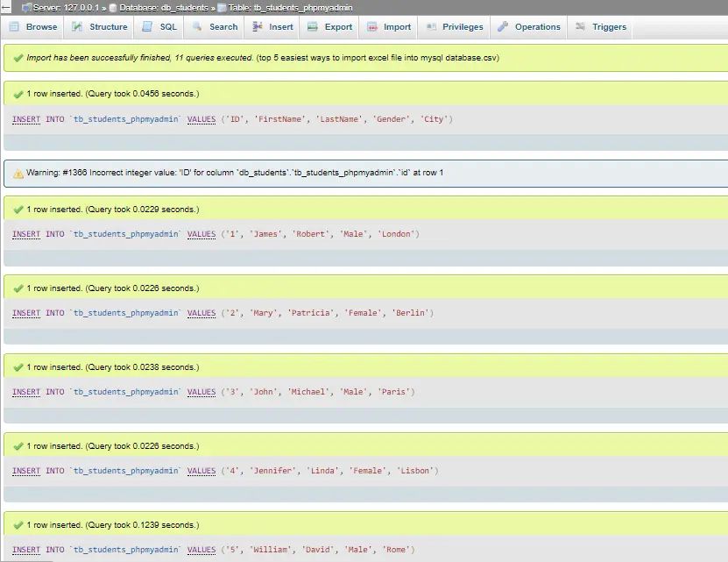Click the Table icon in breadcrumb

(x=222, y=8)
